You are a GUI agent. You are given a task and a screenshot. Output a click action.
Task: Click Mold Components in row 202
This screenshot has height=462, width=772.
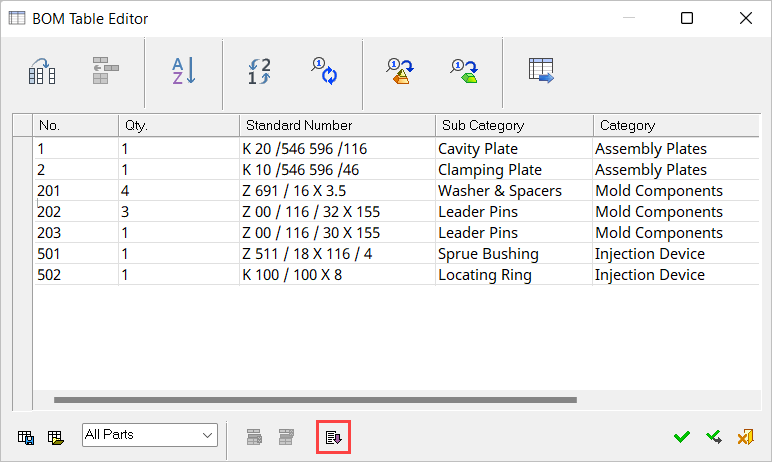[x=676, y=212]
